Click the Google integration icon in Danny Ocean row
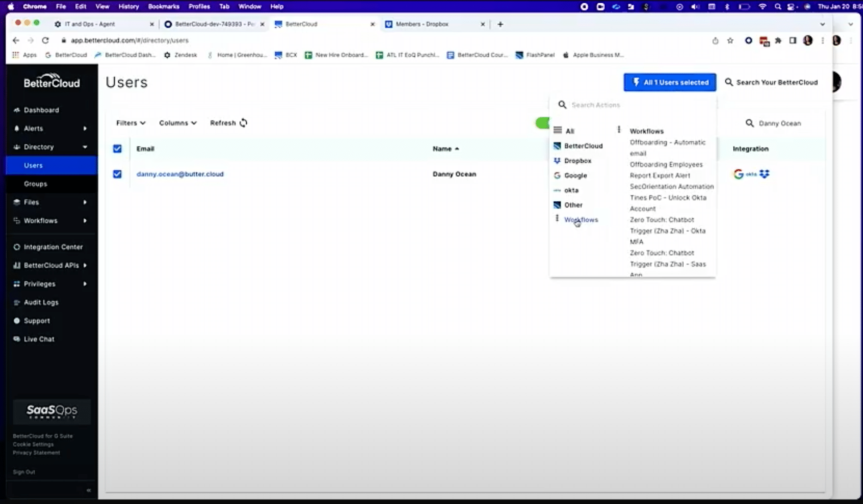863x504 pixels. 738,174
